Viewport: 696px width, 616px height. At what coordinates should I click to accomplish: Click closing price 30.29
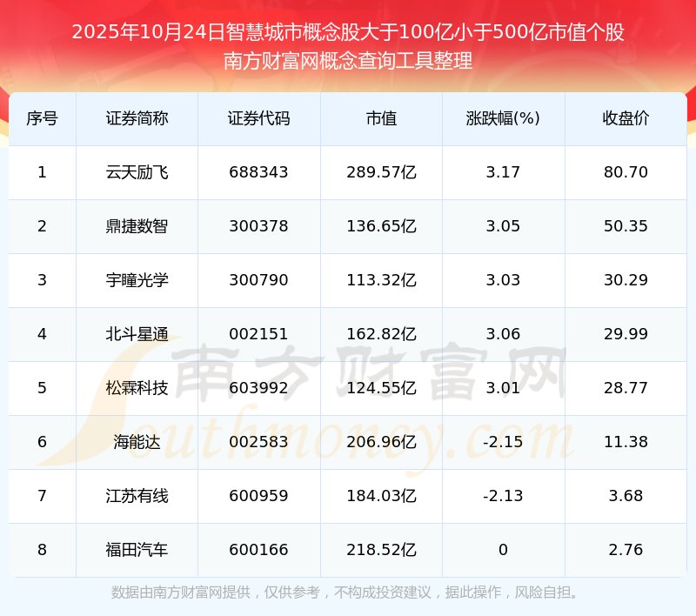coord(626,280)
